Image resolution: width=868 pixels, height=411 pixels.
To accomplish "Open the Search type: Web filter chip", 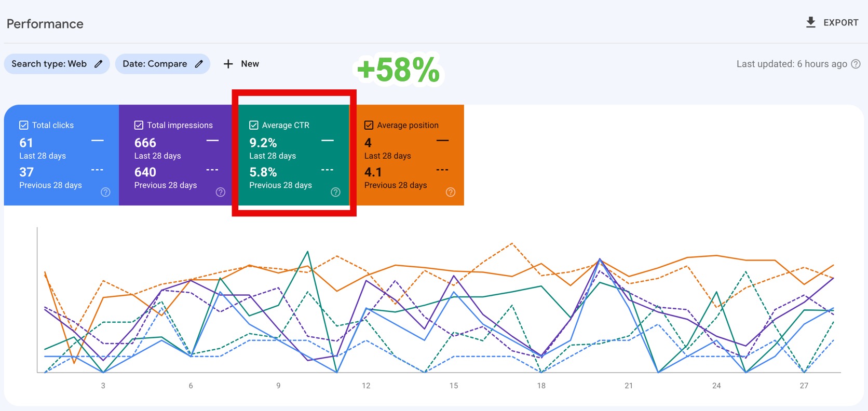I will pyautogui.click(x=49, y=64).
